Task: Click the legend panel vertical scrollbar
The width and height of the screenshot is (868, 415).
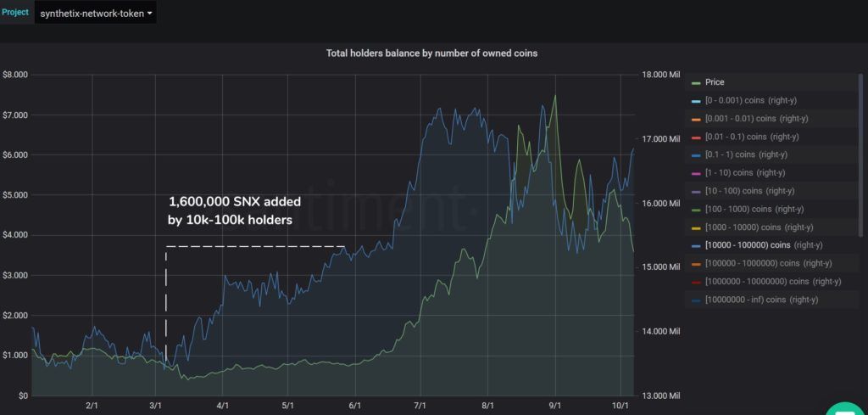Action: [x=860, y=155]
